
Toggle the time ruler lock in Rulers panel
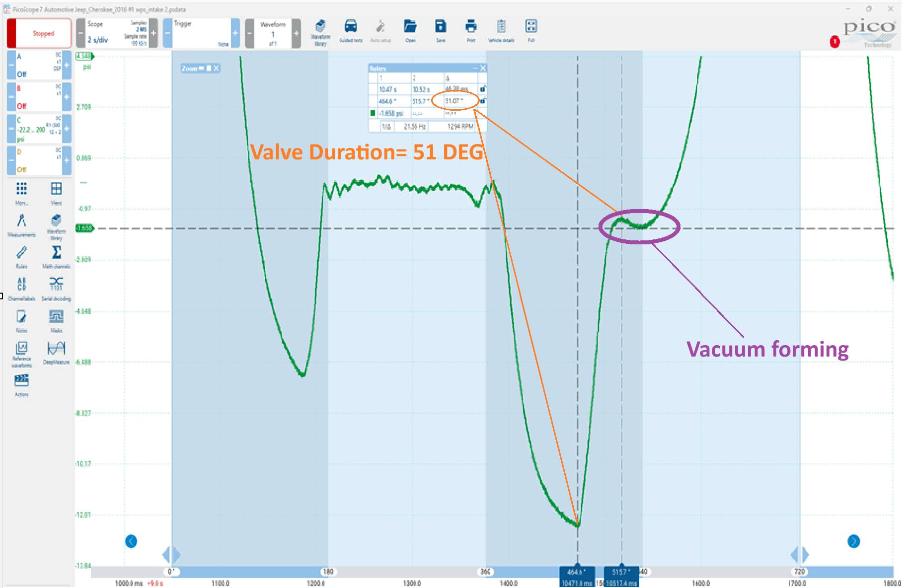coord(482,89)
